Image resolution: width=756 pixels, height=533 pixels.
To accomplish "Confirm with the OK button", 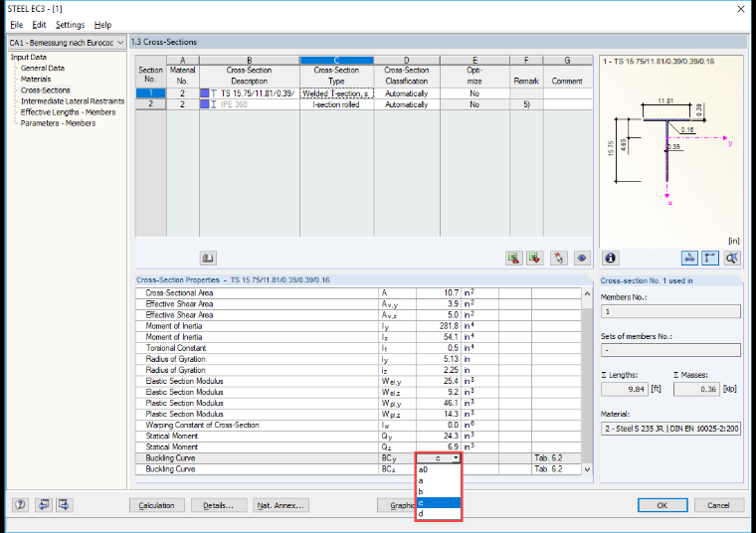I will click(x=662, y=505).
